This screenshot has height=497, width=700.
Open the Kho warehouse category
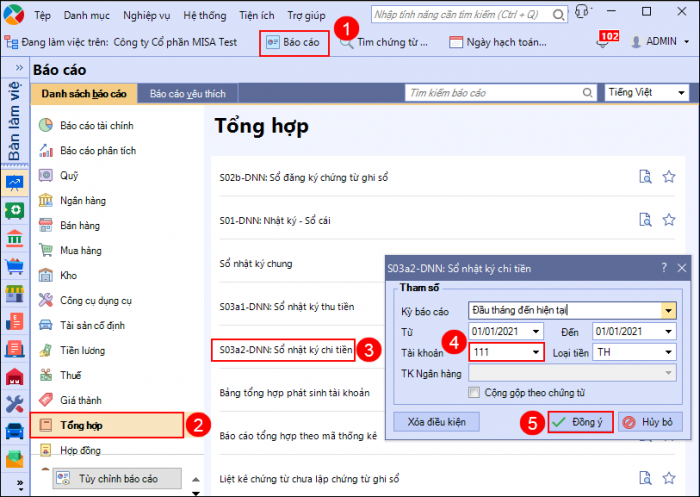pyautogui.click(x=69, y=275)
